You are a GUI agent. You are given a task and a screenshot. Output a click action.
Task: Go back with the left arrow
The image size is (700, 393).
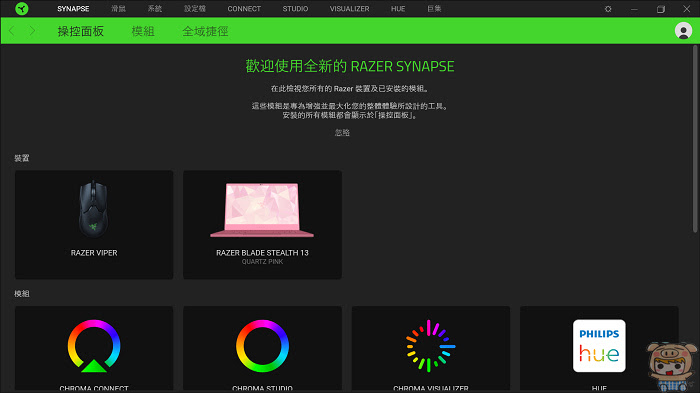pyautogui.click(x=12, y=31)
